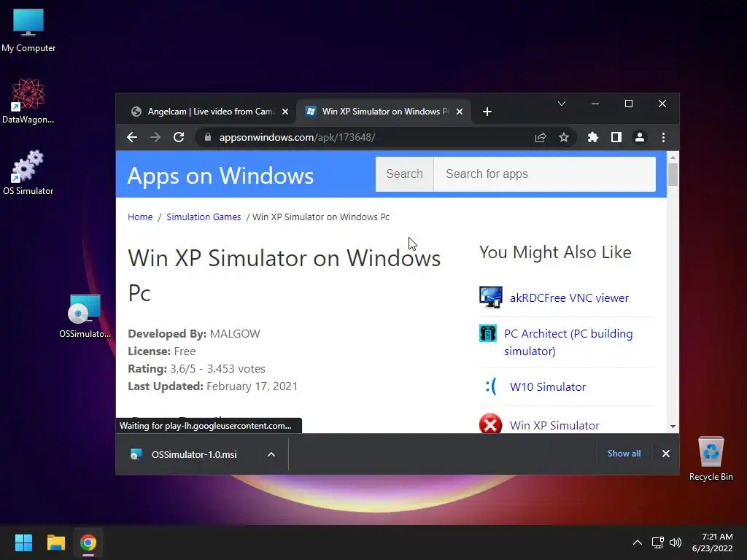This screenshot has width=747, height=560.
Task: Open the tab search chevron
Action: pos(562,104)
